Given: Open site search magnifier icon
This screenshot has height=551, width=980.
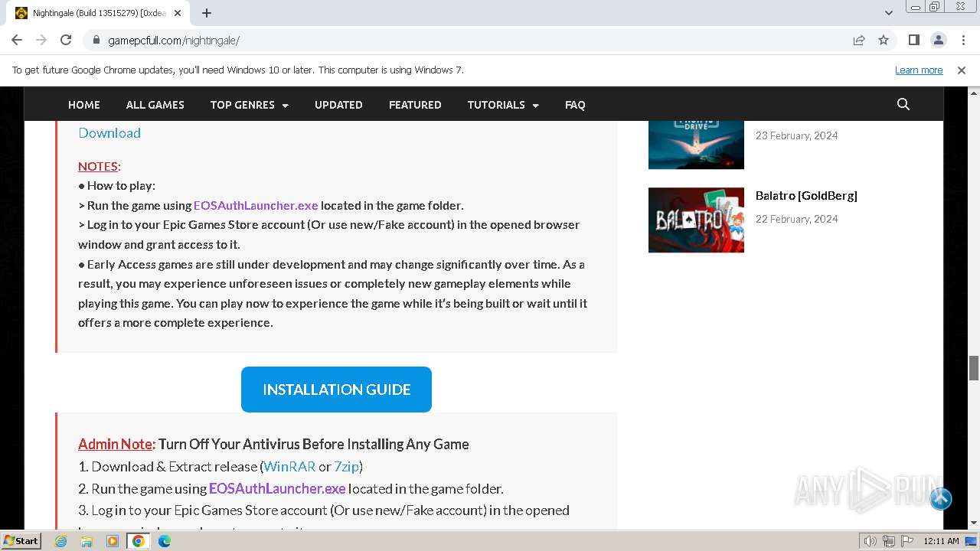Looking at the screenshot, I should (x=903, y=105).
